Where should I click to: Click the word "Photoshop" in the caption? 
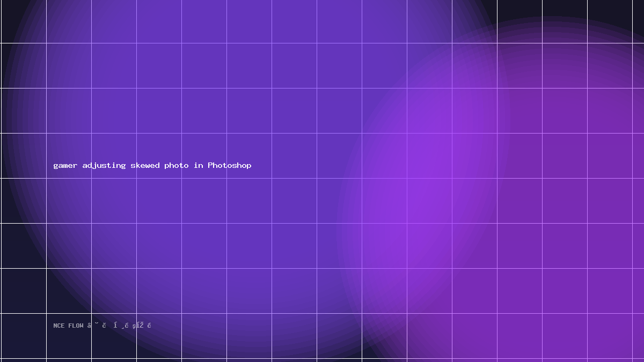click(230, 166)
